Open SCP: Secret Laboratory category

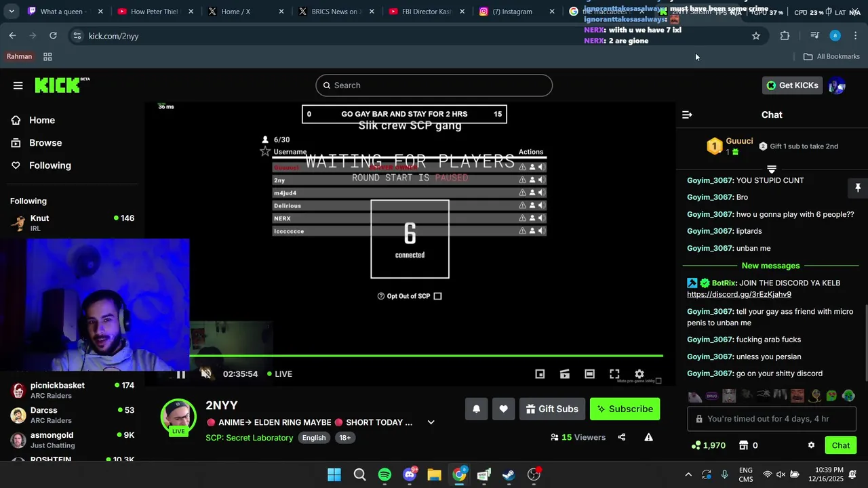click(250, 438)
